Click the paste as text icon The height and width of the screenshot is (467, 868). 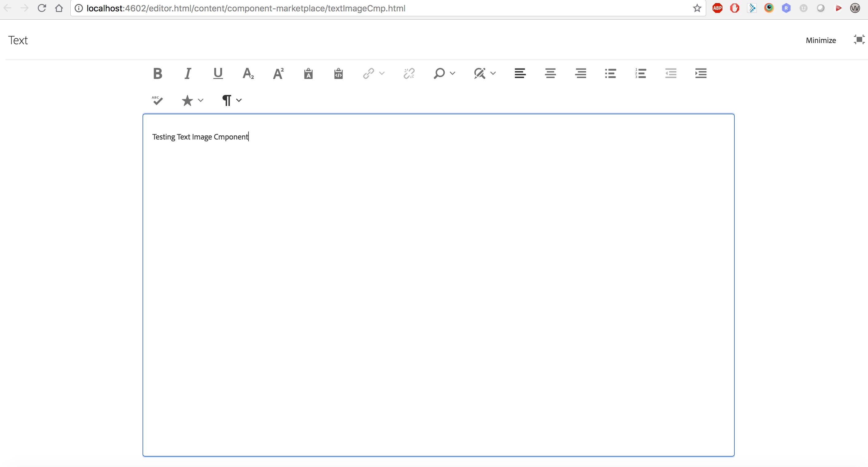pos(308,73)
